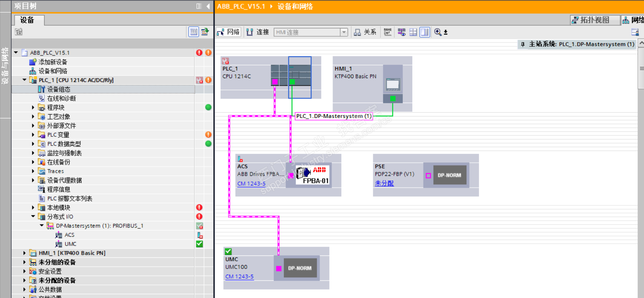
Task: Click the unassigned PROFIBUS port on PSE device
Action: pos(428,176)
